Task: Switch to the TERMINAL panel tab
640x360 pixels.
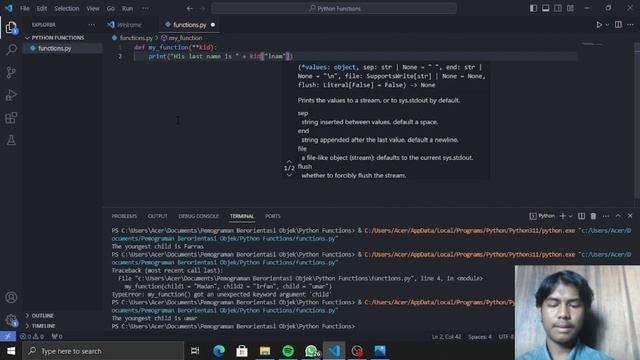Action: 242,216
